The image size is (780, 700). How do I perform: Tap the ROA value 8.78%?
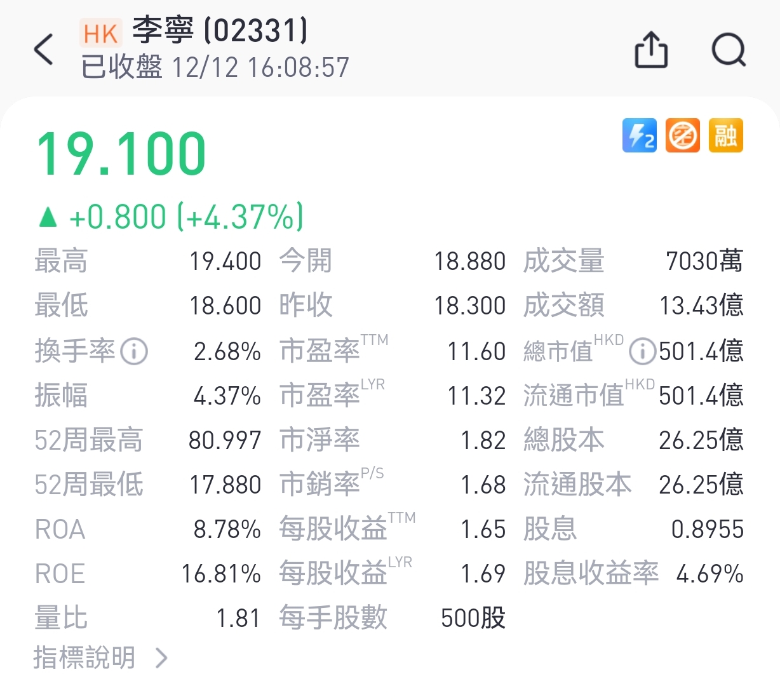(227, 529)
